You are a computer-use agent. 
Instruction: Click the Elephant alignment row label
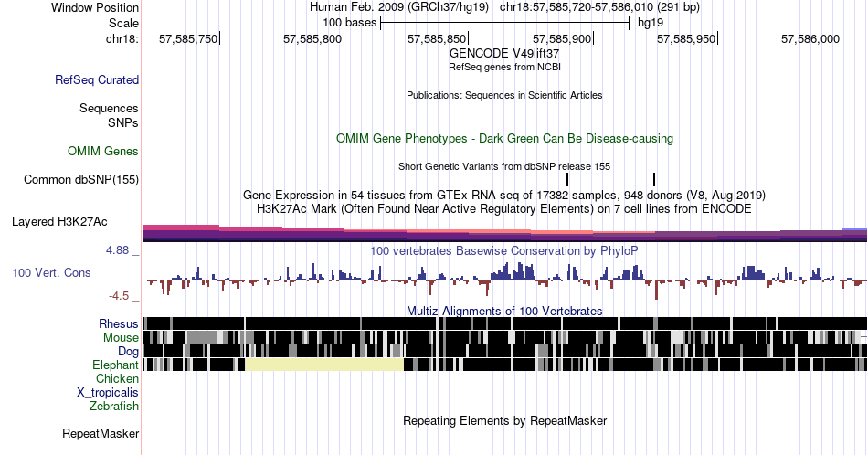tap(116, 365)
